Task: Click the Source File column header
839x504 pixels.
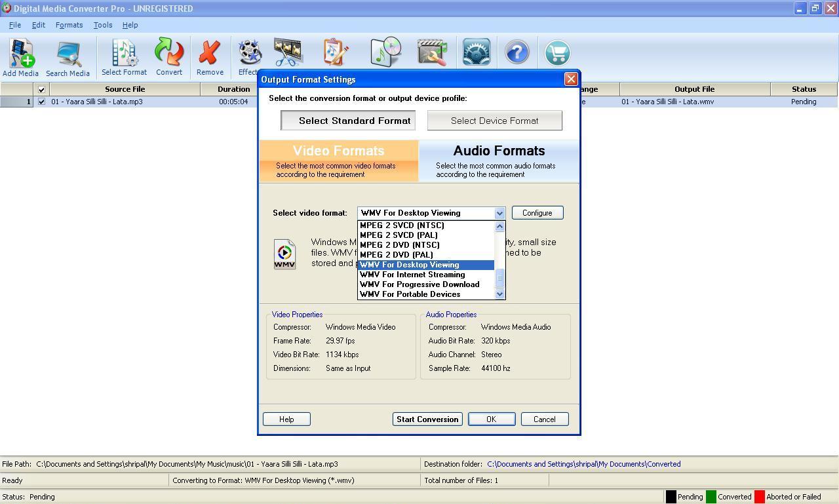Action: [x=125, y=89]
